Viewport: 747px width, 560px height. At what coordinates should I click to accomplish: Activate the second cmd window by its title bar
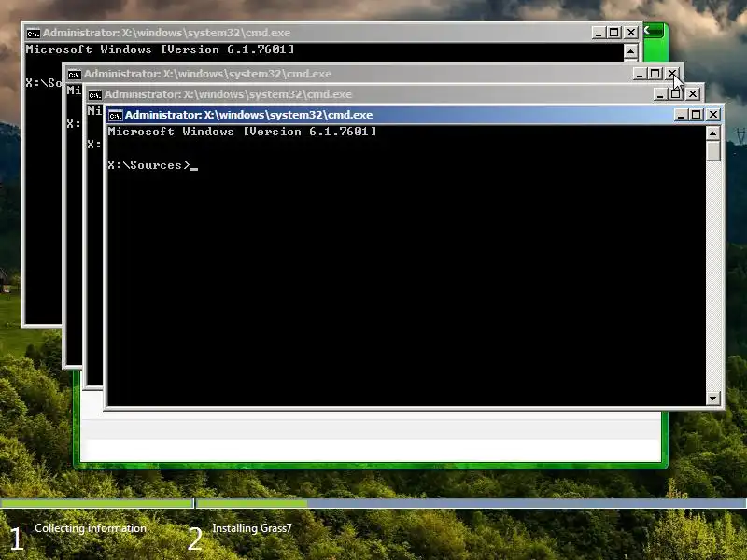(207, 74)
